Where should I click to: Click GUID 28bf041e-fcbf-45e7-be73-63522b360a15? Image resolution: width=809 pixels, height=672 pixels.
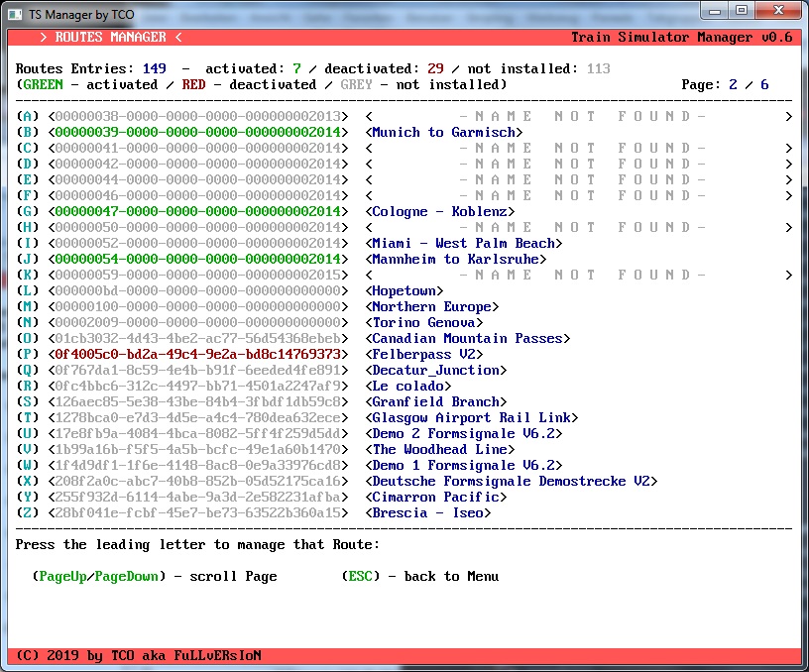[x=198, y=513]
